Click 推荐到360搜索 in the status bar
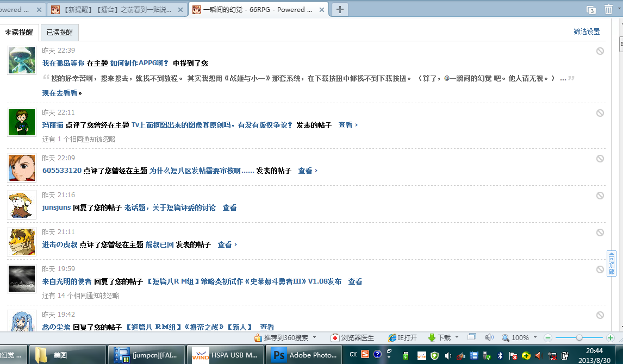 [282, 338]
